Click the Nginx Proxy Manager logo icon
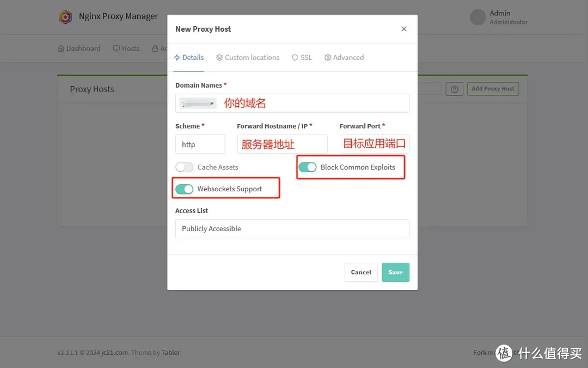The height and width of the screenshot is (368, 588). coord(65,17)
